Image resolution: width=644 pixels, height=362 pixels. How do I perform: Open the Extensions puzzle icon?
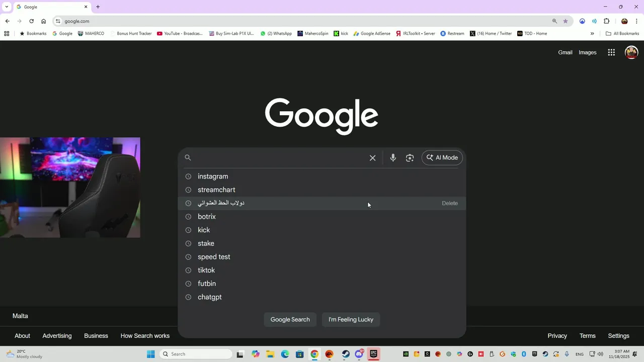(606, 21)
